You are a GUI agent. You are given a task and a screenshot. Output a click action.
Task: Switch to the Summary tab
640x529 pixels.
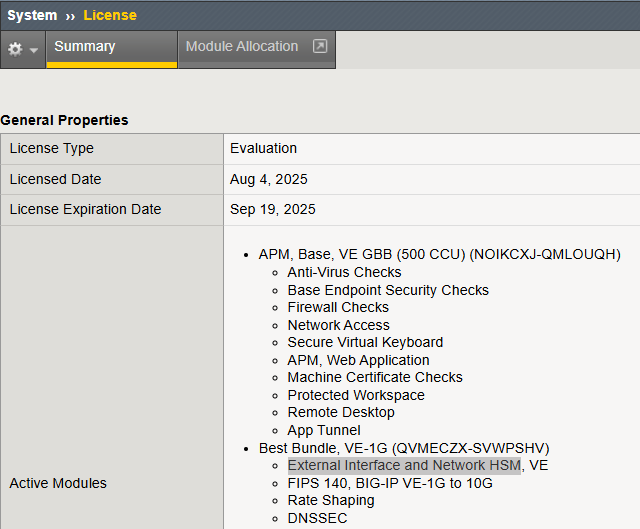[x=111, y=49]
